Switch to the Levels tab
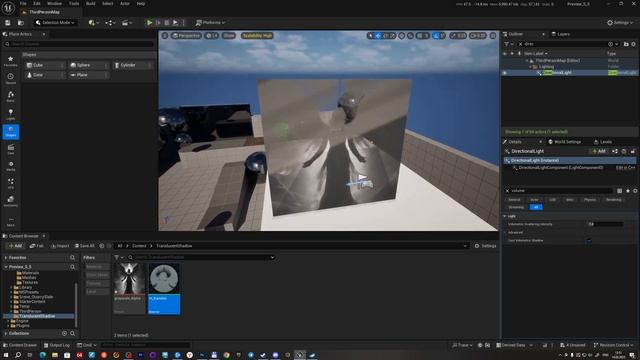 point(603,142)
